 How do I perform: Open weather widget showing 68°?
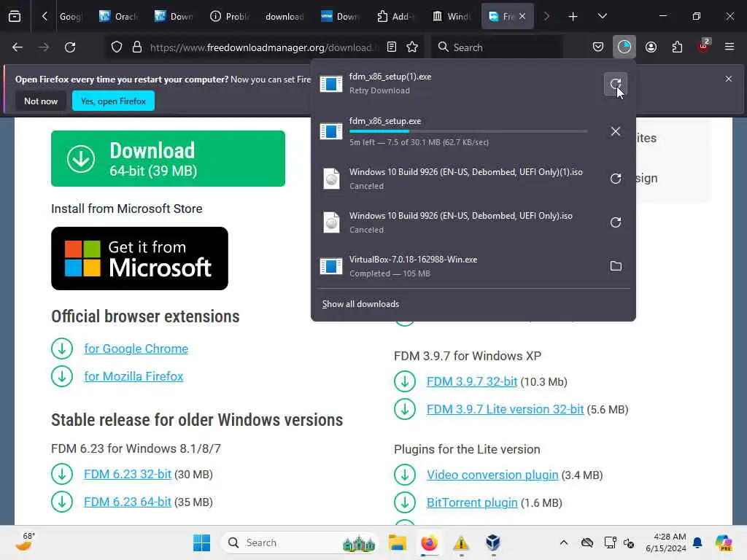click(26, 542)
